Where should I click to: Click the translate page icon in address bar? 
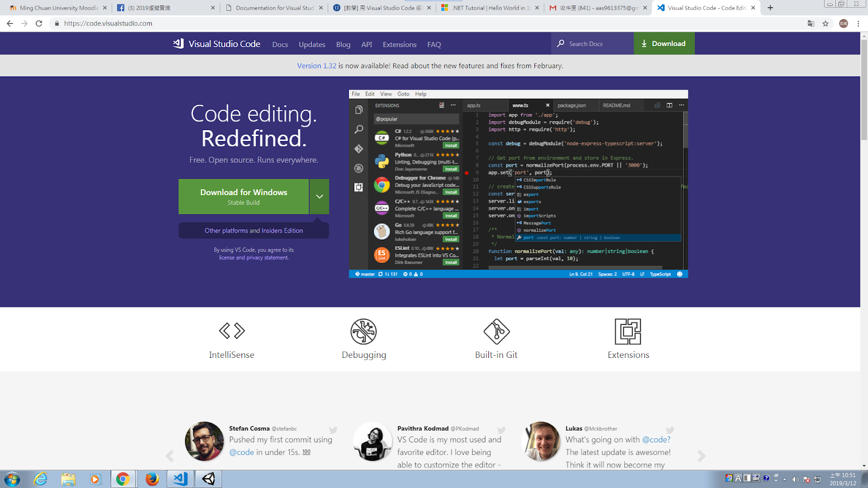[811, 23]
